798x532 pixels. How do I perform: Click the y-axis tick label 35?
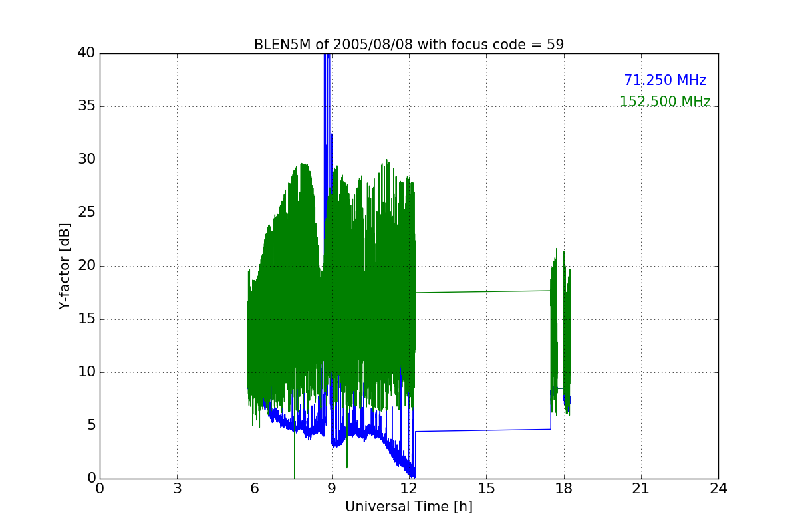coord(86,106)
